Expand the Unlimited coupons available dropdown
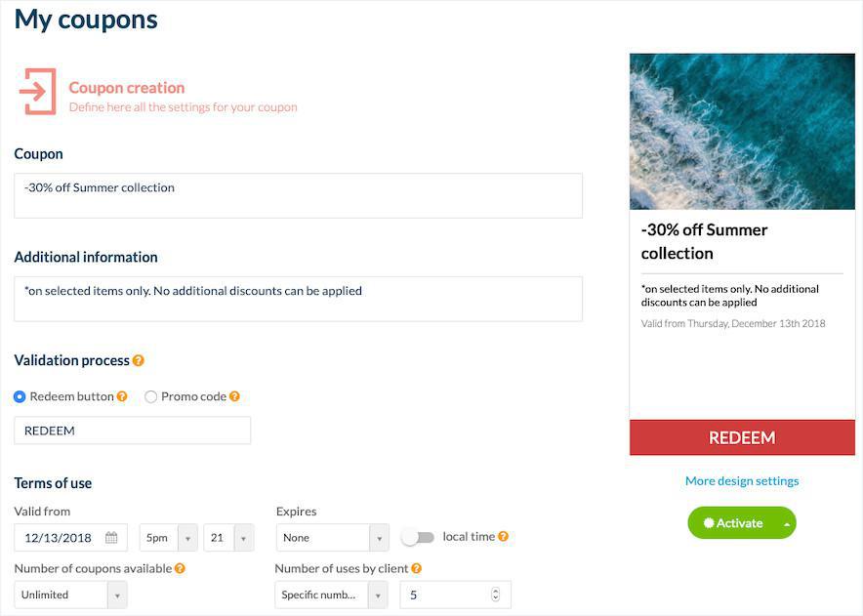This screenshot has width=863, height=616. [x=70, y=595]
